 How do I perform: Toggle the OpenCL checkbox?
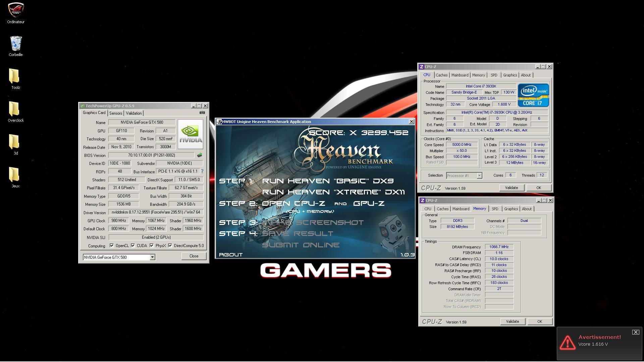point(112,246)
